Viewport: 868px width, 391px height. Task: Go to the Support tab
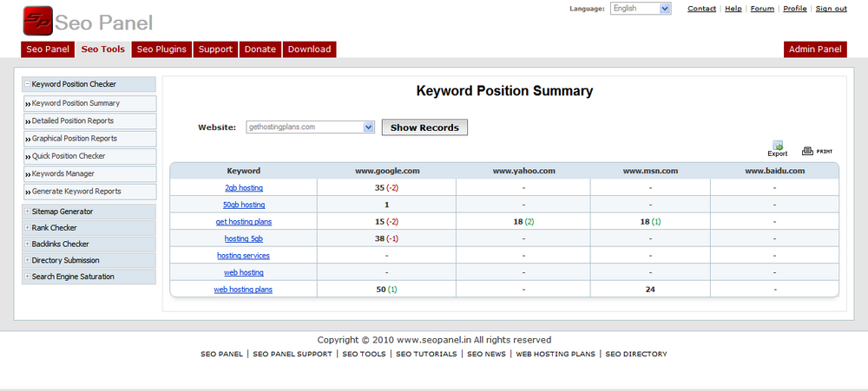(x=215, y=49)
